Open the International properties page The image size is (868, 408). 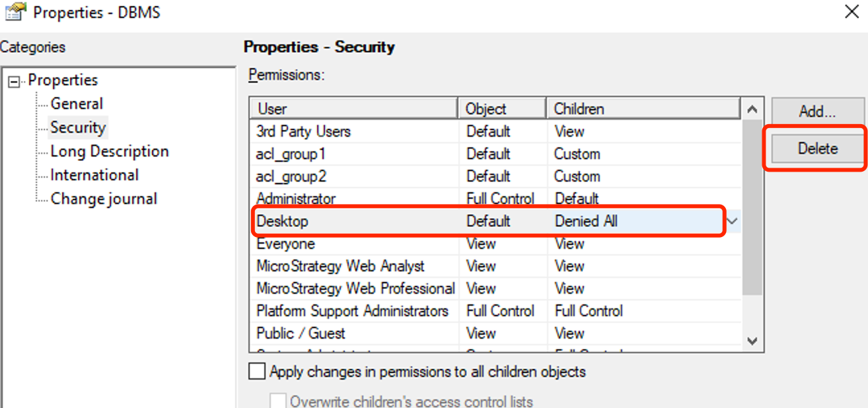pyautogui.click(x=94, y=174)
